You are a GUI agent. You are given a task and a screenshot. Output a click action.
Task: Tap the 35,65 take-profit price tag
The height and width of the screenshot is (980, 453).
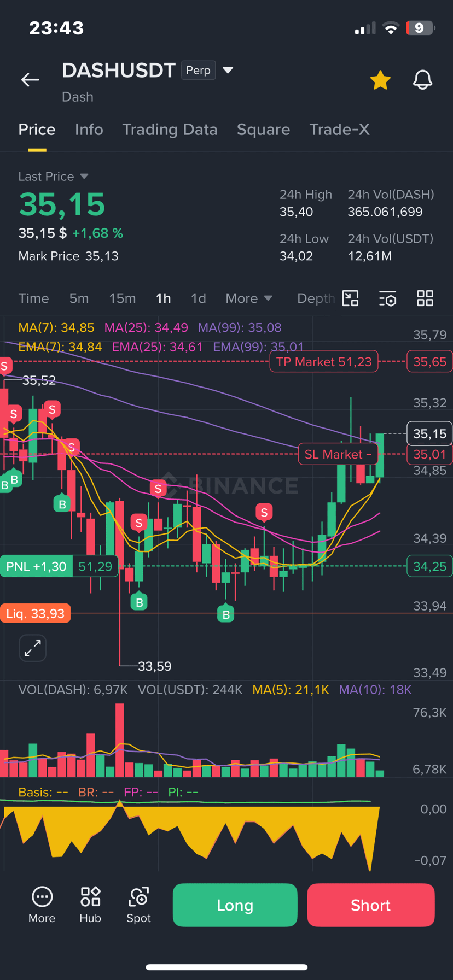pos(429,362)
